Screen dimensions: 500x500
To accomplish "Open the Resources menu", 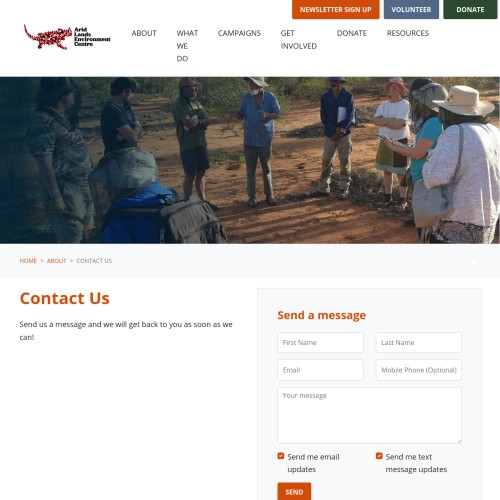I will 408,33.
